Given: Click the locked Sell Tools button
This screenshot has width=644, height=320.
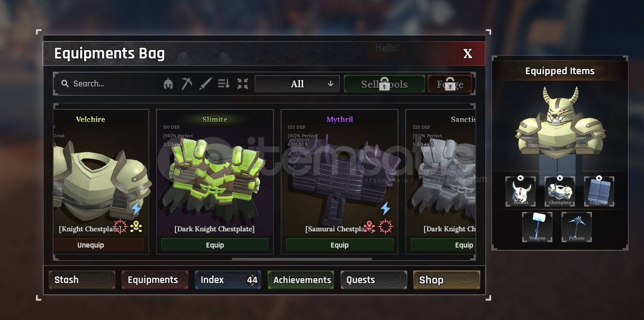Looking at the screenshot, I should 385,84.
